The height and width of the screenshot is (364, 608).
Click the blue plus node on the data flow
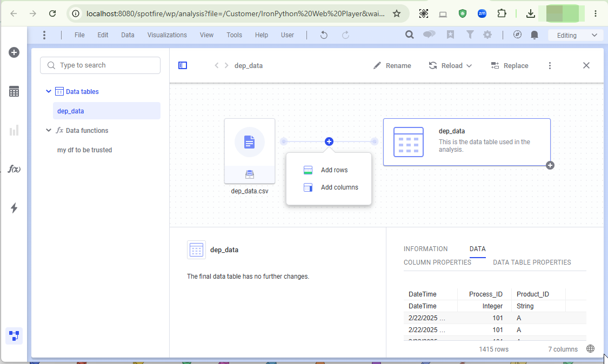click(329, 141)
